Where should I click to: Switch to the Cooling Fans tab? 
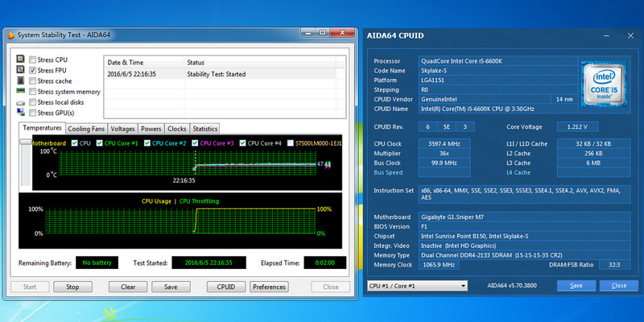point(86,129)
